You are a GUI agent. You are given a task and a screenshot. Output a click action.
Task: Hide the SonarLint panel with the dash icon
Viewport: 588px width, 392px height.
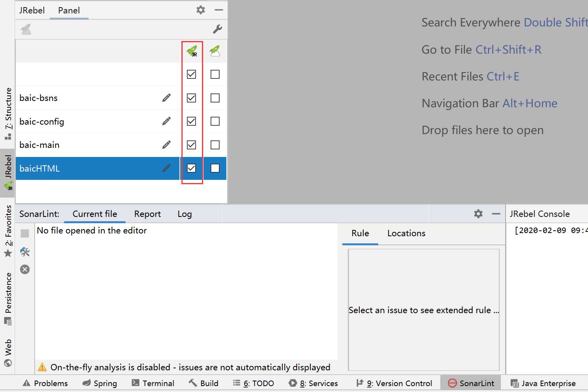(x=496, y=214)
